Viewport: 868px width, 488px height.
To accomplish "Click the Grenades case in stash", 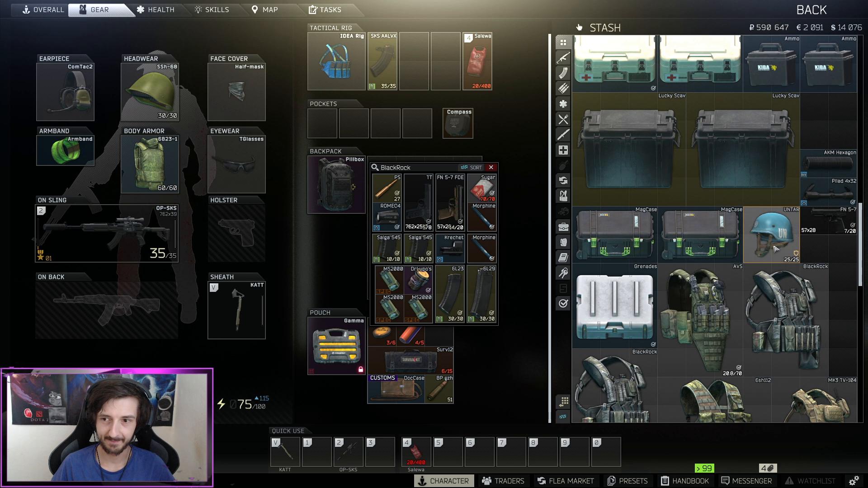I will tap(615, 306).
